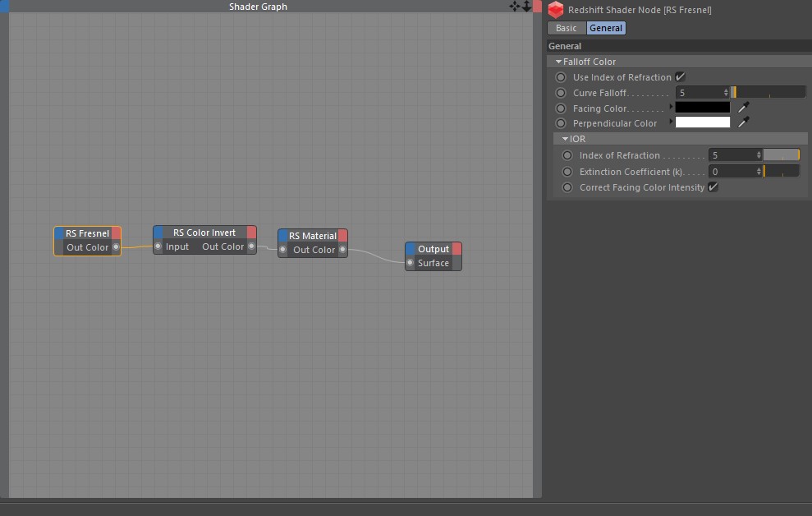Click the General section header bar
The image size is (812, 516).
680,45
